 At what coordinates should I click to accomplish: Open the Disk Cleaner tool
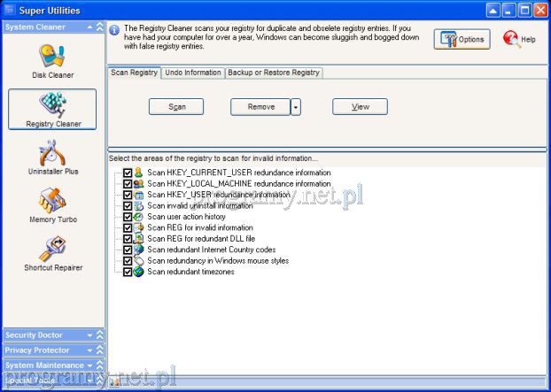click(52, 60)
